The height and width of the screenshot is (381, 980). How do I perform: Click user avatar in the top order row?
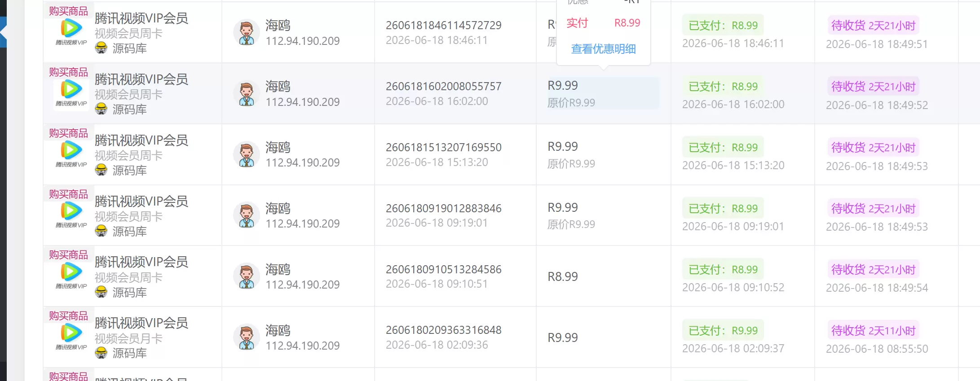[247, 33]
